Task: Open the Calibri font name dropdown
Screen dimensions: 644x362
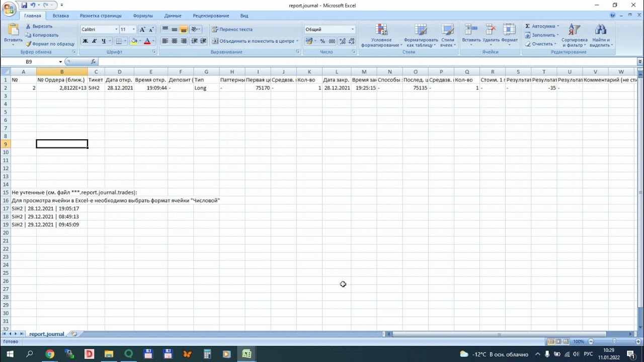Action: tap(116, 30)
